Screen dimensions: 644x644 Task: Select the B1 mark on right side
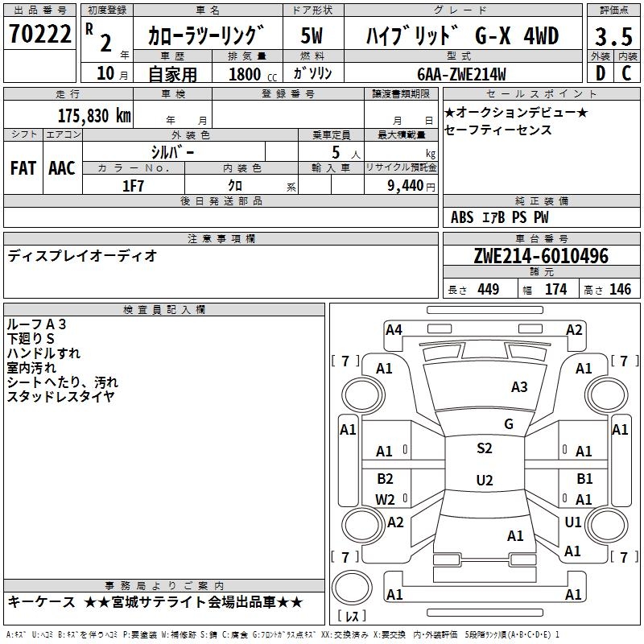584,479
